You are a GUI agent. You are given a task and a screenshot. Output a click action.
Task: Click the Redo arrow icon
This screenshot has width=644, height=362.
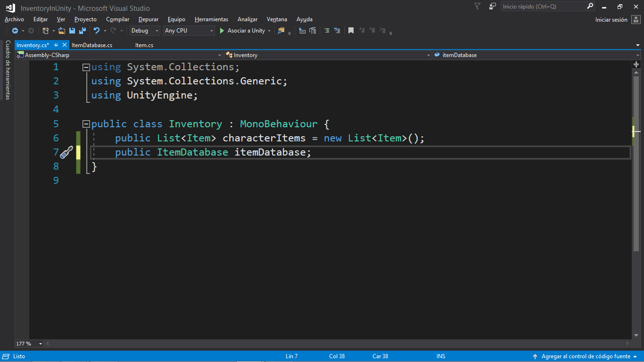click(x=113, y=31)
